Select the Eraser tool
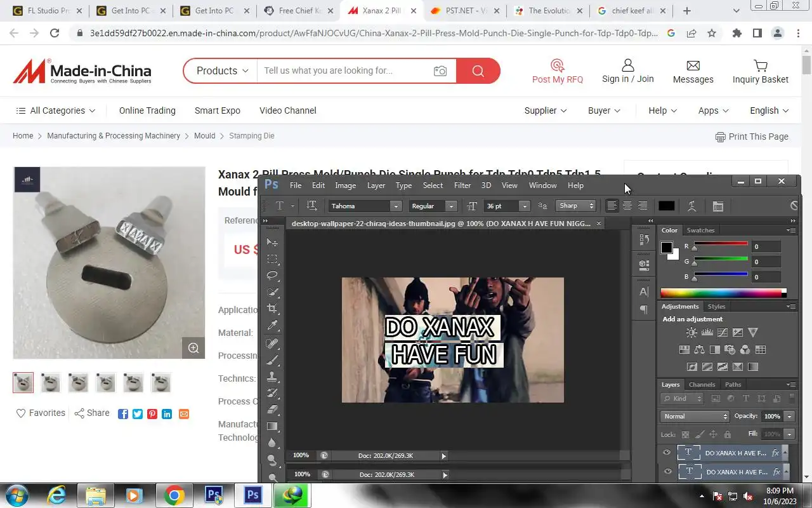The width and height of the screenshot is (812, 508). click(272, 410)
